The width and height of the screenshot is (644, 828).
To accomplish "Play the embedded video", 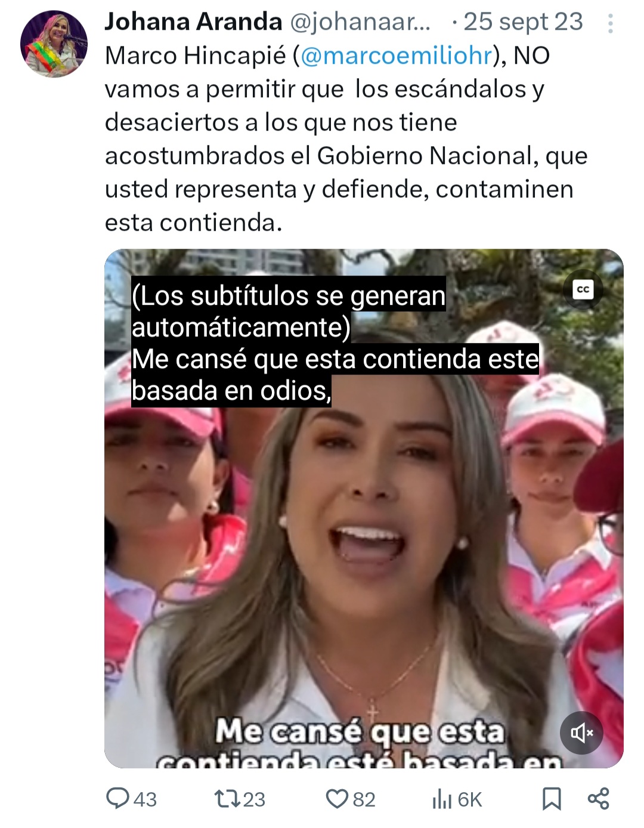I will (x=364, y=508).
